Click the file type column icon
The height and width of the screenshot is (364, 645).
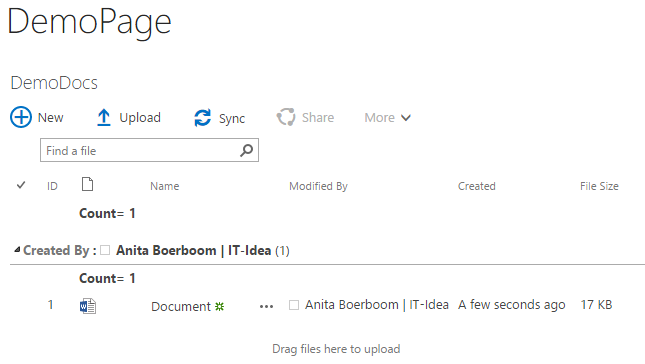[x=87, y=184]
